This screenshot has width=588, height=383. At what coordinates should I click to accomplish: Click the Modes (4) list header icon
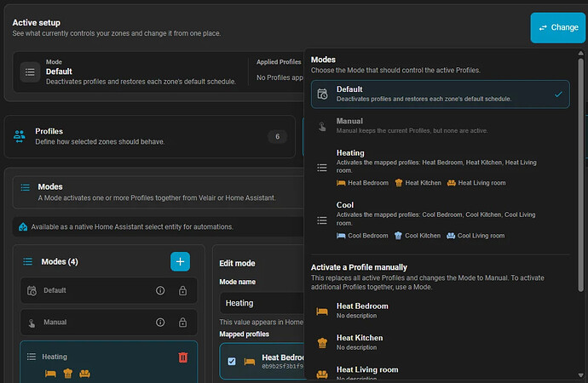click(x=28, y=261)
